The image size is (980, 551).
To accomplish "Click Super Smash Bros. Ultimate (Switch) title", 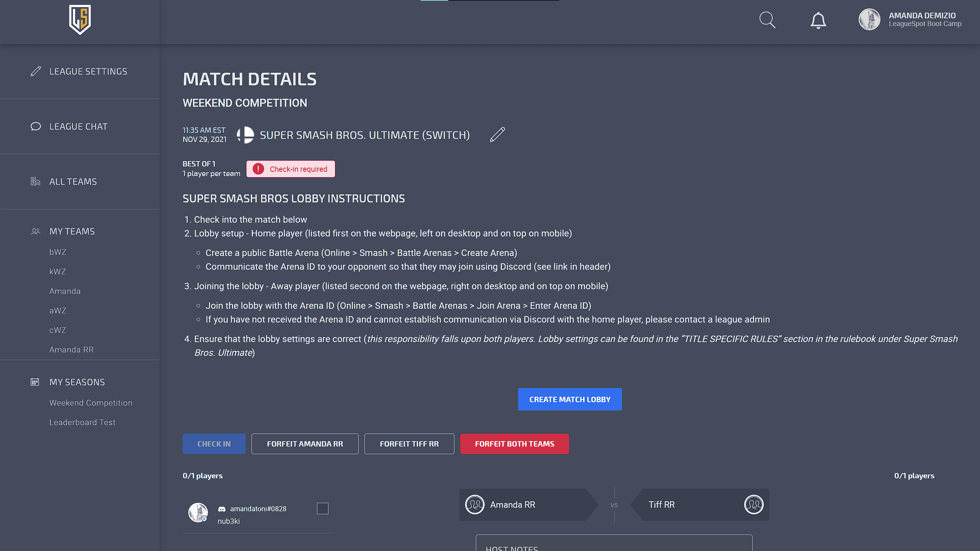I will 365,135.
